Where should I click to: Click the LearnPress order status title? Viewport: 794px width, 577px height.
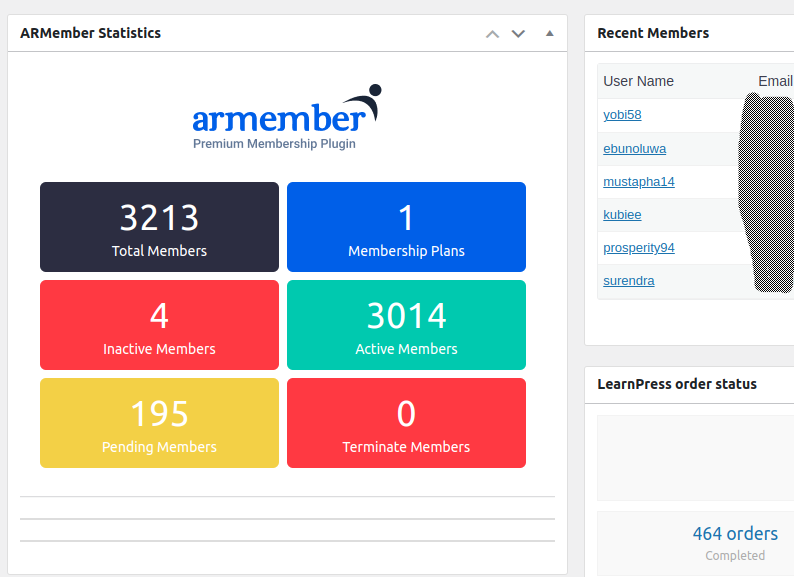tap(677, 384)
